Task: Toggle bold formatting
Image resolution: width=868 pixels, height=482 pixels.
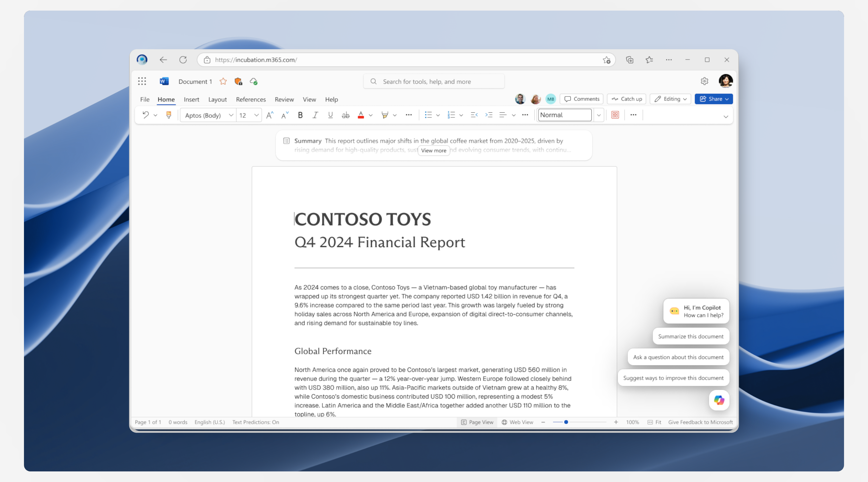Action: tap(300, 115)
